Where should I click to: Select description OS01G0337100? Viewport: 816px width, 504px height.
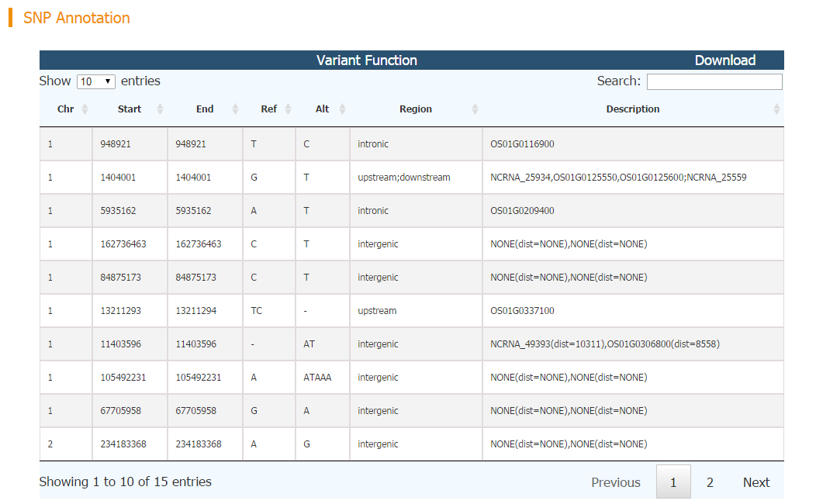tap(522, 310)
